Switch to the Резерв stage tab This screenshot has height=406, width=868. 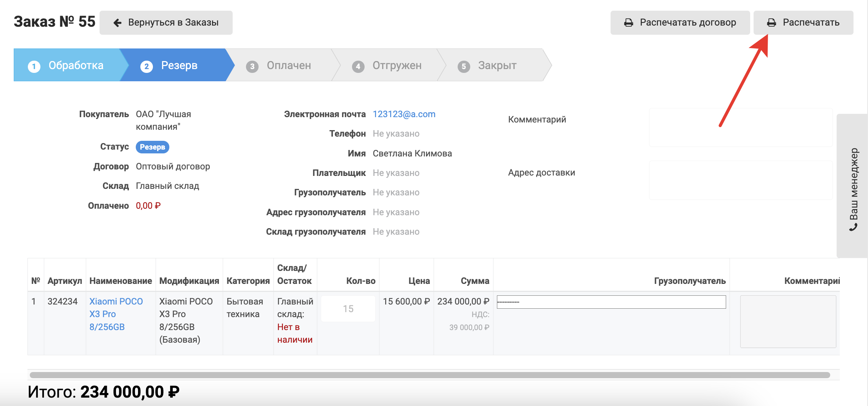[x=178, y=66]
